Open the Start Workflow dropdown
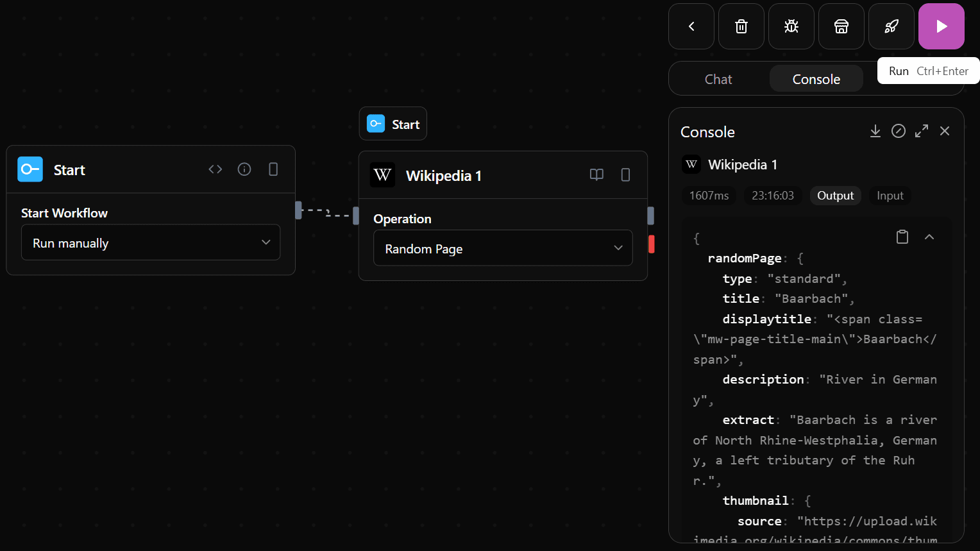 [x=151, y=242]
